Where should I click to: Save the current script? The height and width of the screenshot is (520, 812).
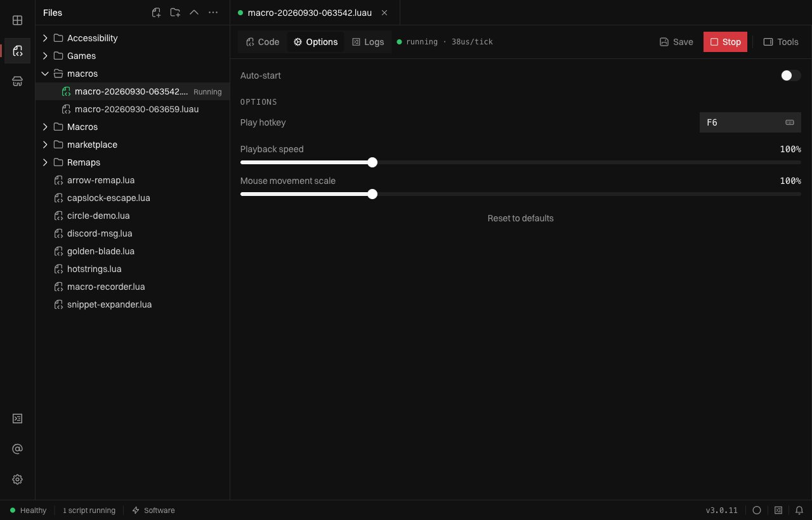pos(676,42)
